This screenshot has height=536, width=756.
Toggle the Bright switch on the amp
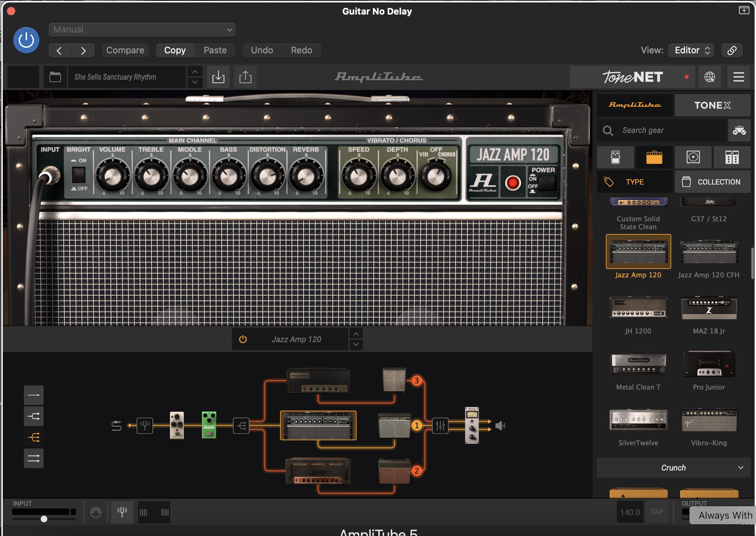pyautogui.click(x=79, y=175)
